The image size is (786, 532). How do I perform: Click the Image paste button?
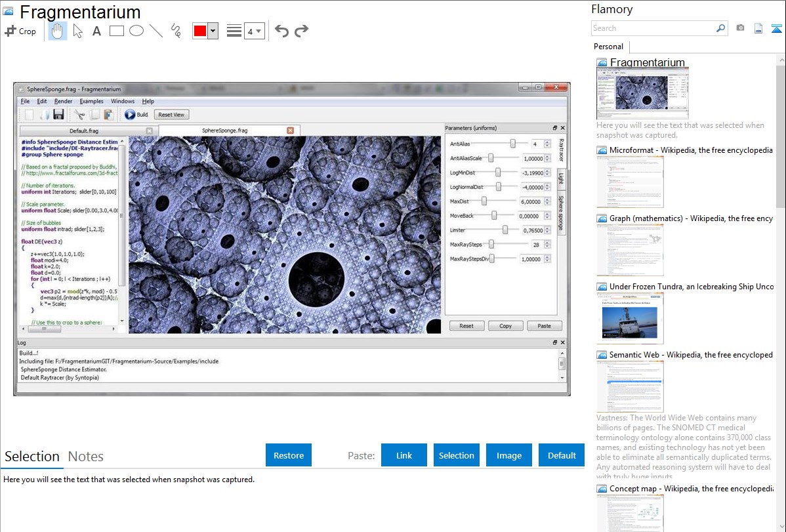click(509, 455)
